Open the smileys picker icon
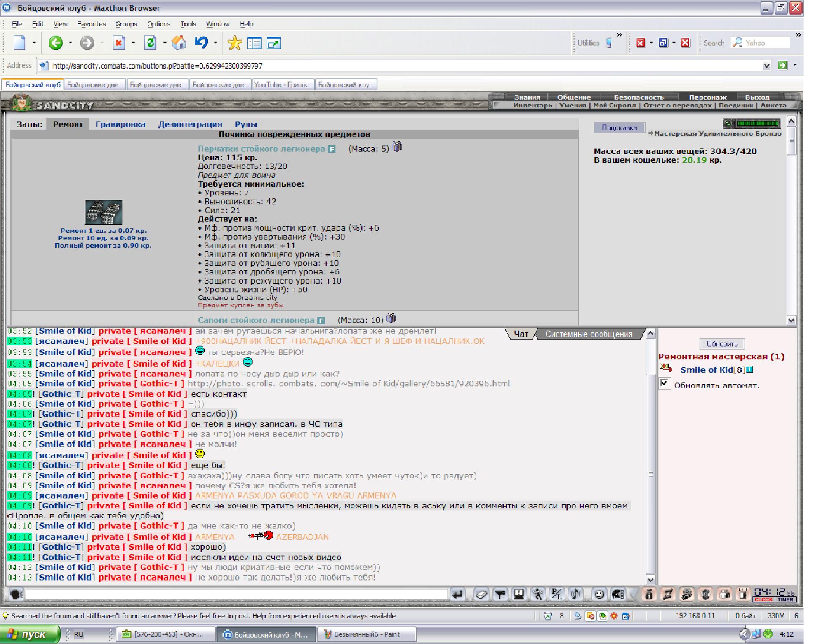 599,594
